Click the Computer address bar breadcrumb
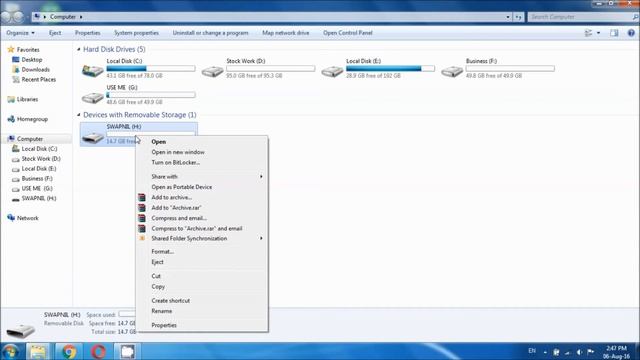 (x=63, y=17)
